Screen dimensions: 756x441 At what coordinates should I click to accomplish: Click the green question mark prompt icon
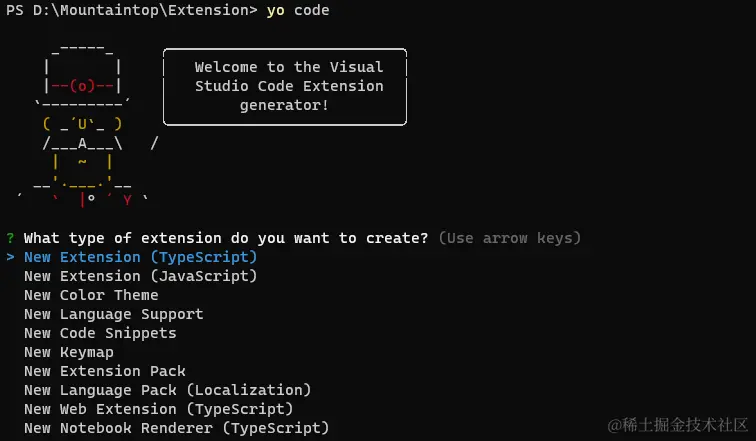pyautogui.click(x=10, y=238)
